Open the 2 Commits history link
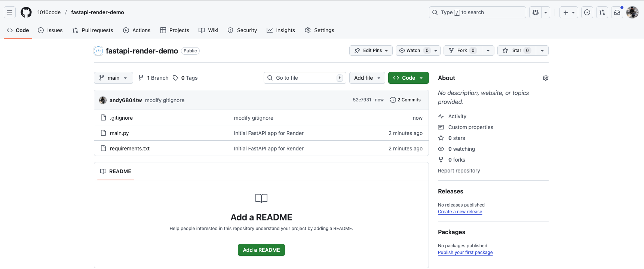644x269 pixels. coord(405,100)
